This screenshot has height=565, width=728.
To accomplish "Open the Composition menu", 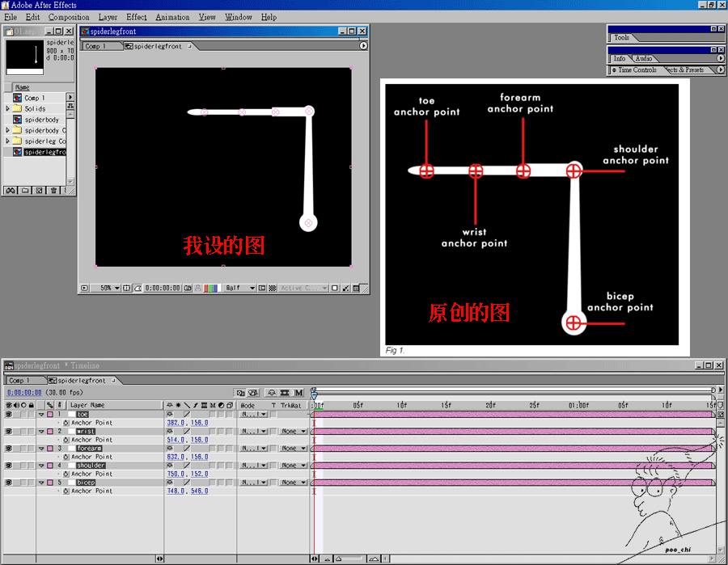I will 69,17.
